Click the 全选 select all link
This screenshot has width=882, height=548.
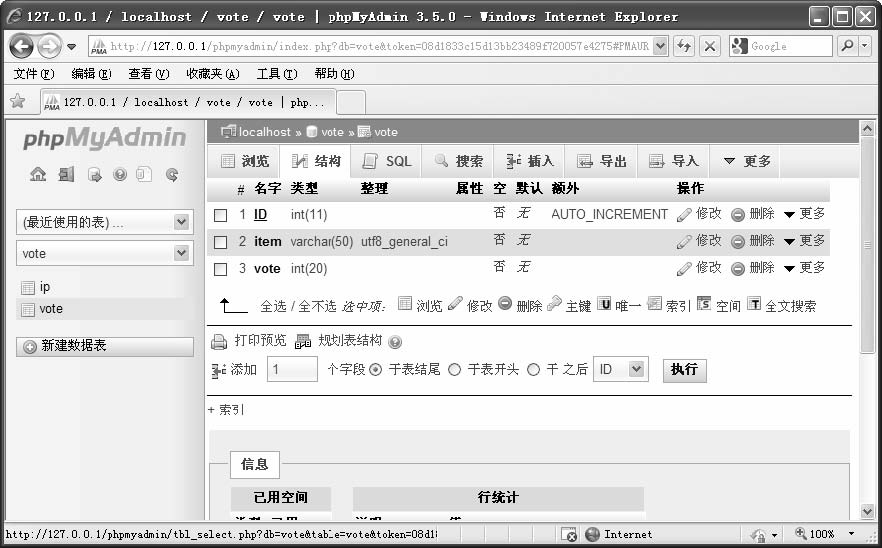coord(273,306)
